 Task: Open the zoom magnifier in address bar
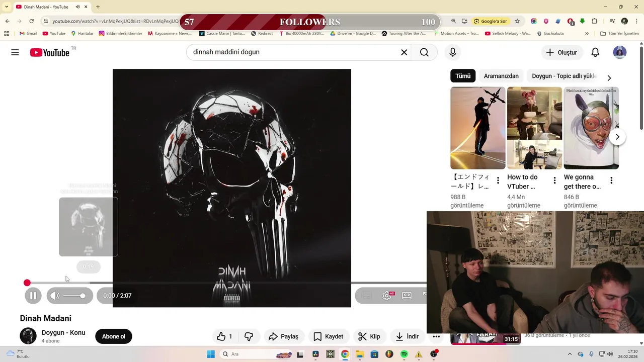pyautogui.click(x=453, y=21)
